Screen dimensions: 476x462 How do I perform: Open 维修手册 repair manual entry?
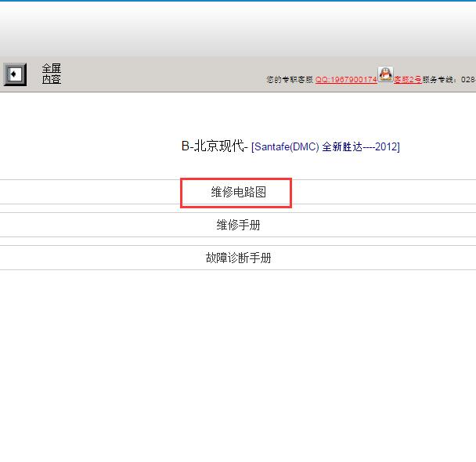click(238, 226)
